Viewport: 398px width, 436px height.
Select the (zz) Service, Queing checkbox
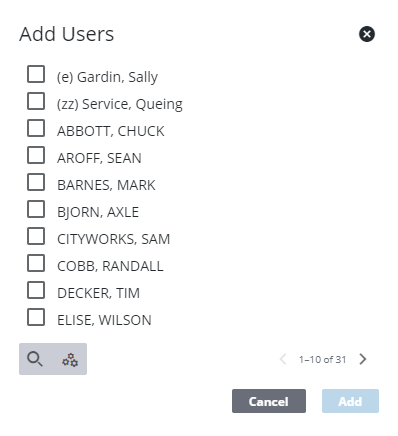click(36, 101)
